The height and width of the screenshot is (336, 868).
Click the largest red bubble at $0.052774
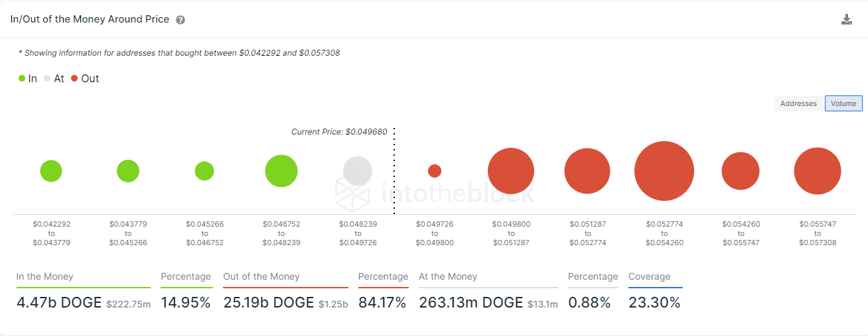pyautogui.click(x=664, y=171)
